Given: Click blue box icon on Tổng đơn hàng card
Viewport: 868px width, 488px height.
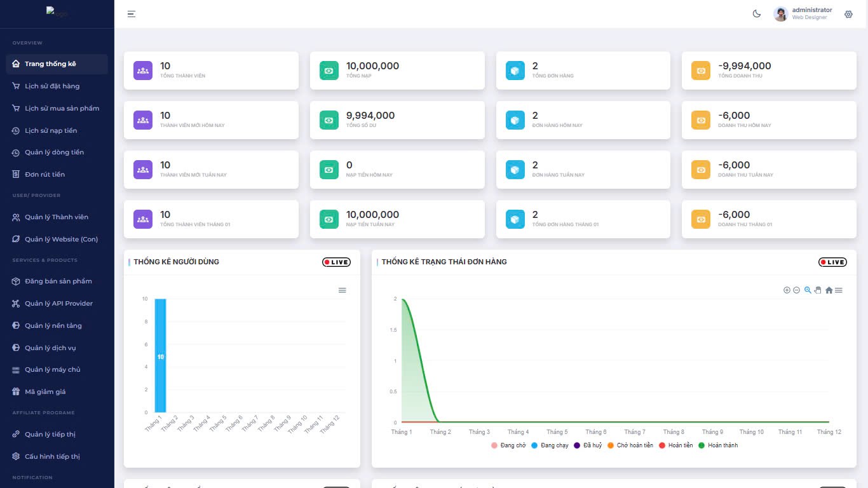Looking at the screenshot, I should (x=515, y=71).
